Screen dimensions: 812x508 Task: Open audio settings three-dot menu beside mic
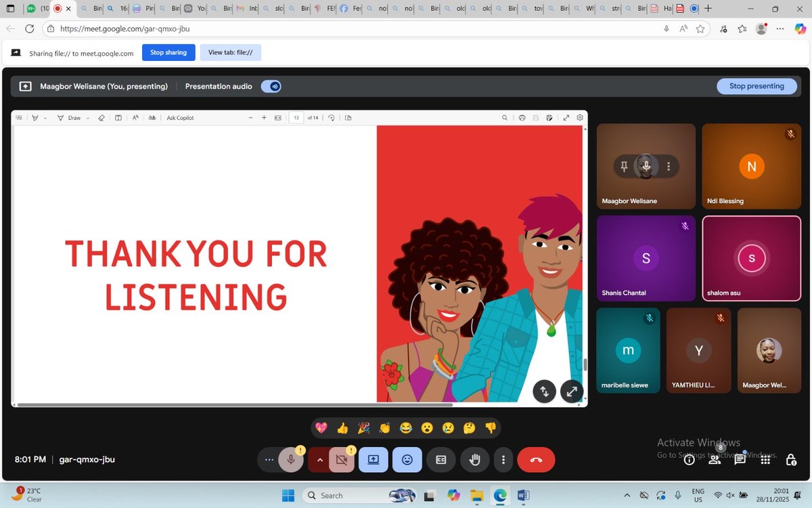[x=269, y=460]
